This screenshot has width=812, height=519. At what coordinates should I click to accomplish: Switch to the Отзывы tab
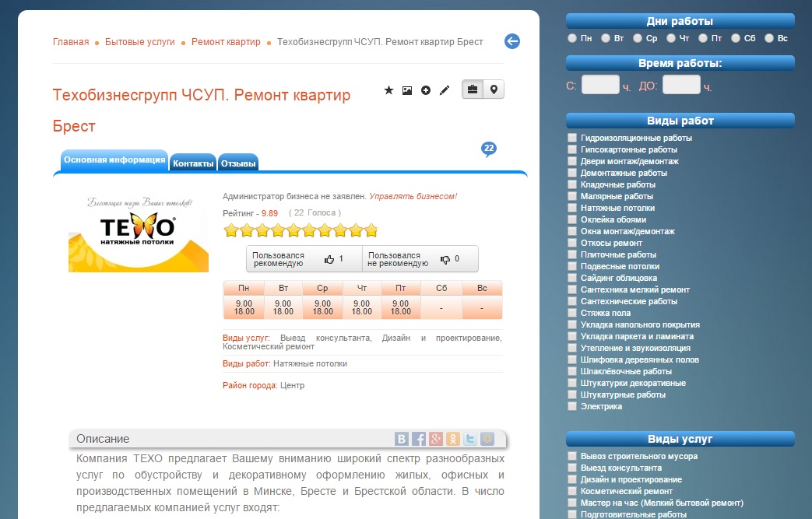[238, 163]
